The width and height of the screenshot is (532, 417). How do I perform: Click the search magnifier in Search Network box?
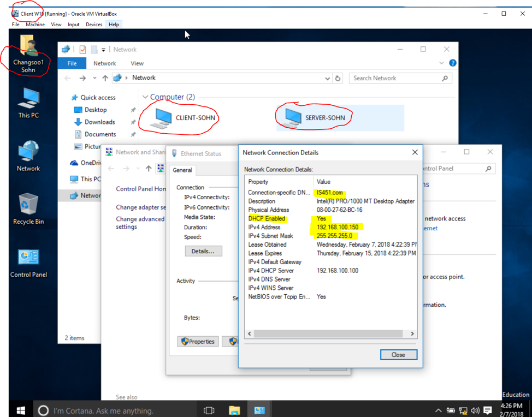pyautogui.click(x=445, y=78)
